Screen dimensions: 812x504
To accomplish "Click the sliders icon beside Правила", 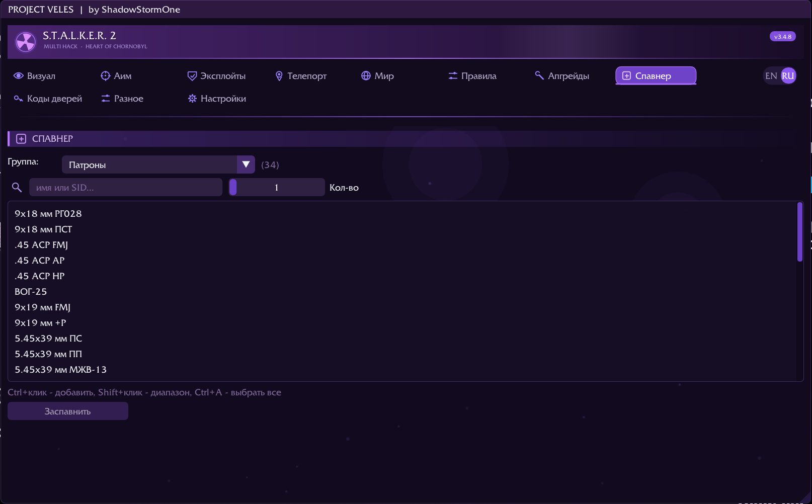I will pos(453,76).
